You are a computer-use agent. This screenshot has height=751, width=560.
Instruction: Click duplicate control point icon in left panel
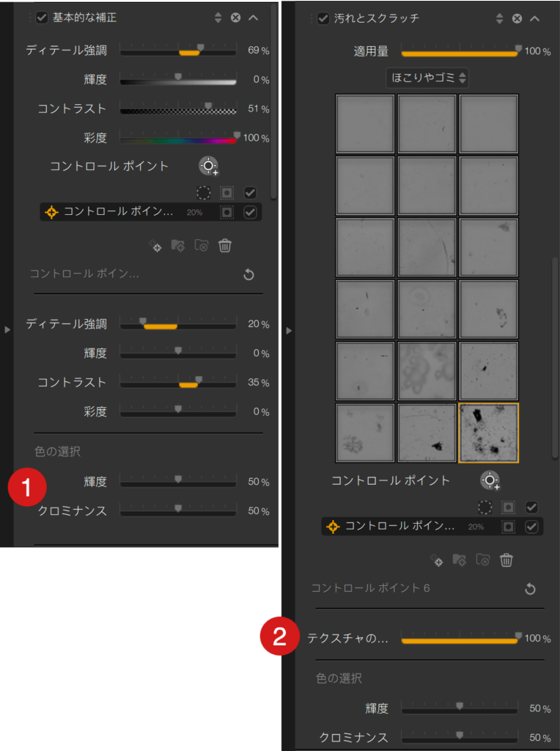pyautogui.click(x=155, y=246)
